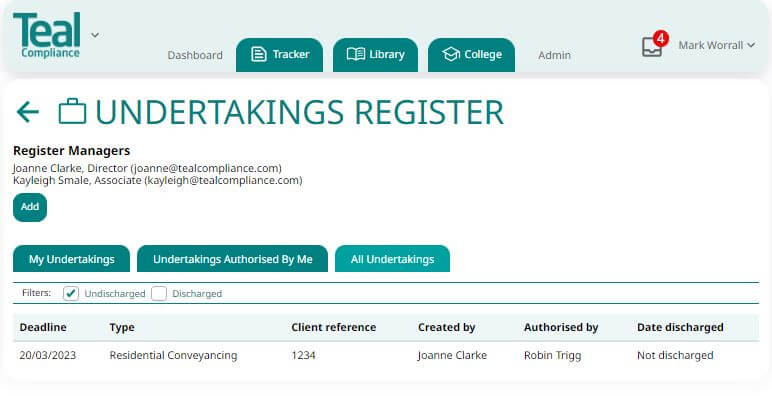
Task: Click the Client reference column header
Action: pos(333,327)
